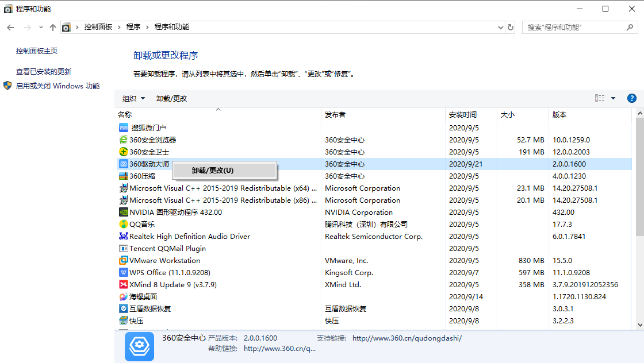The image size is (644, 363).
Task: Click the 互盾数据恢复 icon
Action: [x=123, y=309]
